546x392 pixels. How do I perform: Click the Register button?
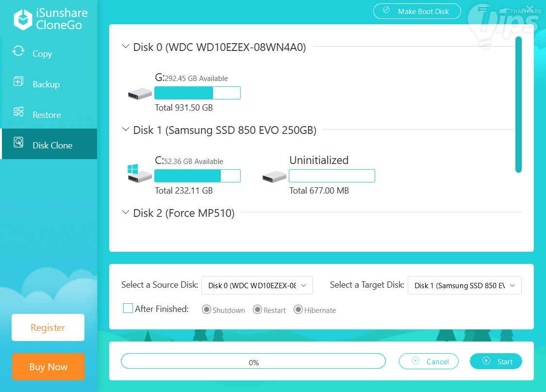48,327
